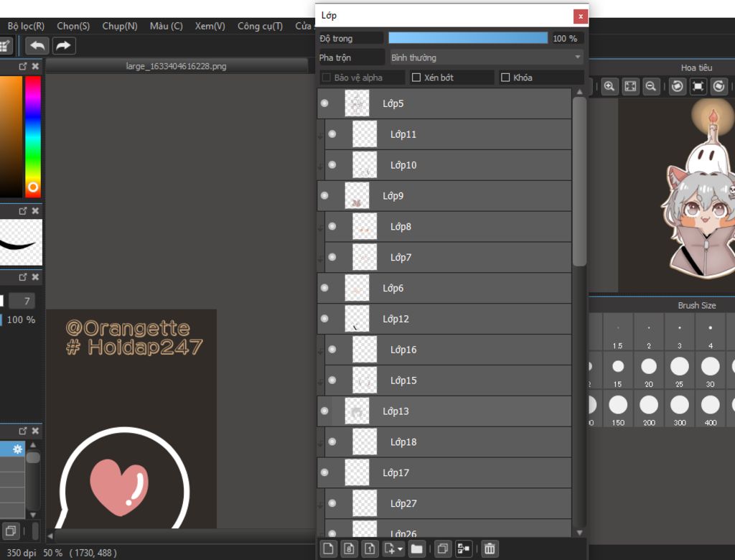735x560 pixels.
Task: Open the Màu (C) menu
Action: pyautogui.click(x=167, y=27)
